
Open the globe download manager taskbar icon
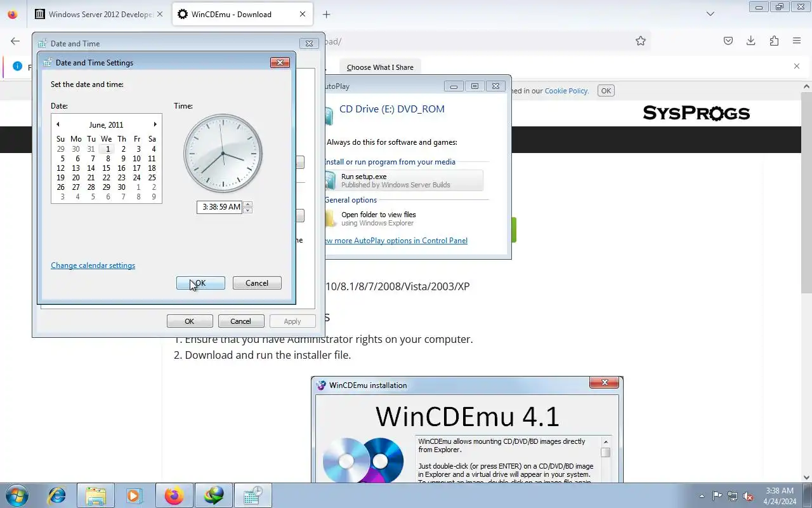213,495
